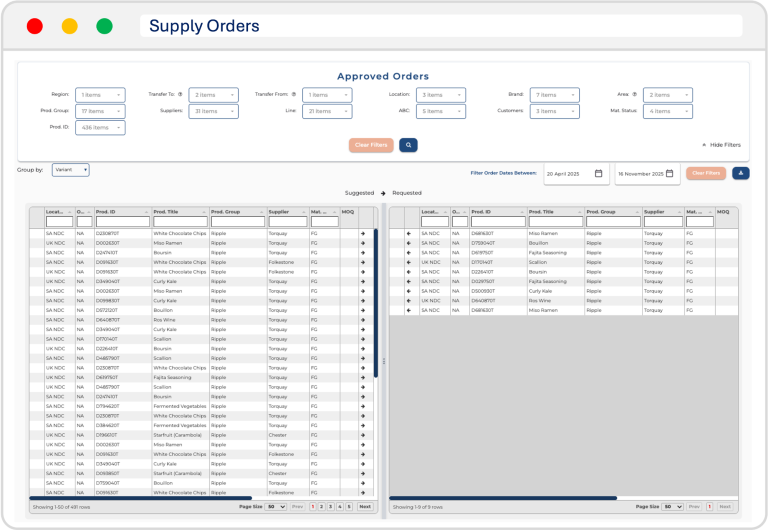Click the suggested table horizontal scrollbar
768x530 pixels.
coord(140,497)
